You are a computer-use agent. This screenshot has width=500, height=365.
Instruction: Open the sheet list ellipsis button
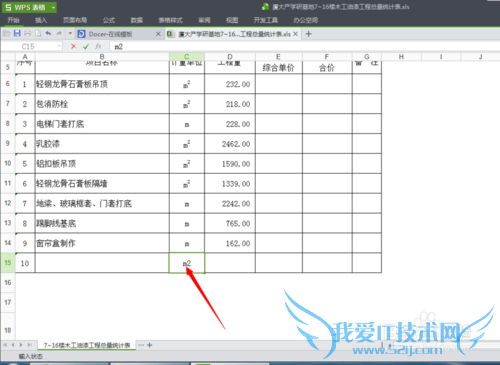[x=141, y=345]
